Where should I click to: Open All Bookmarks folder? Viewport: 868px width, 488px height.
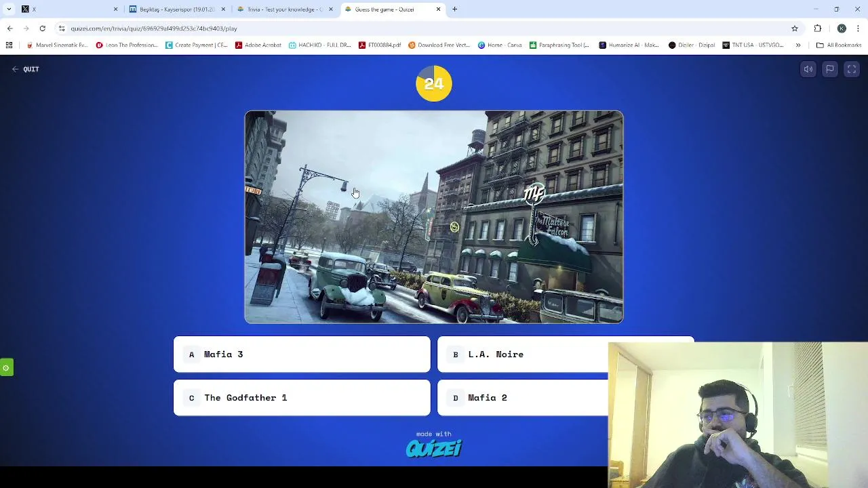[839, 45]
